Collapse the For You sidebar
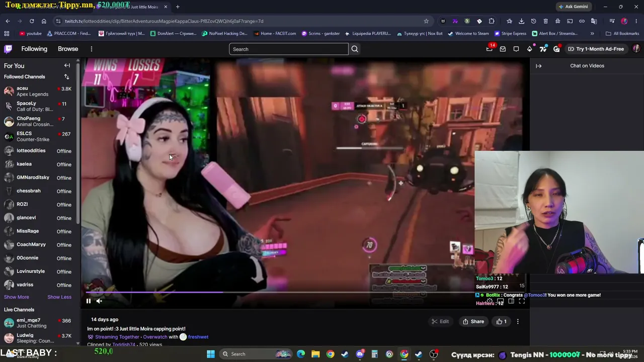644x362 pixels. [67, 65]
